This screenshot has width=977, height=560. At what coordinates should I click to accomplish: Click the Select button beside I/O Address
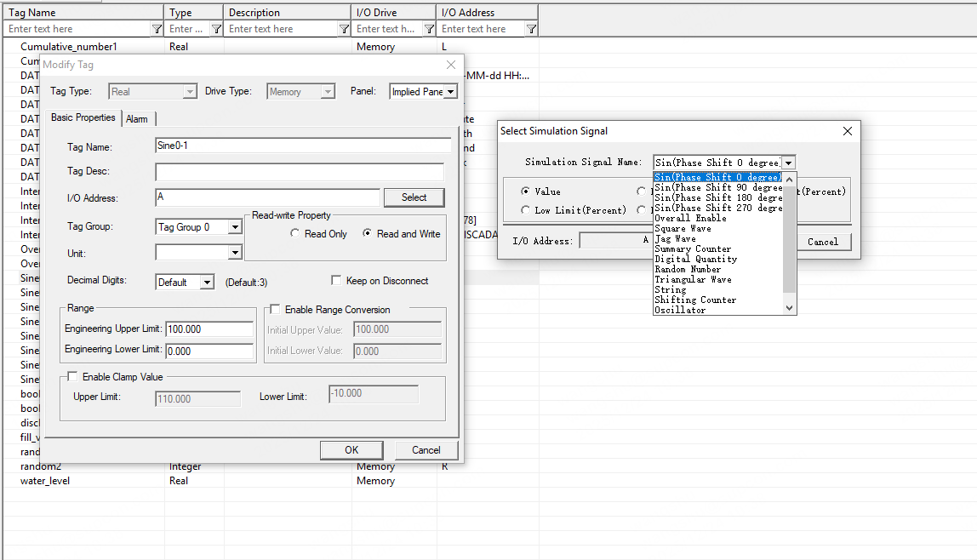tap(414, 197)
